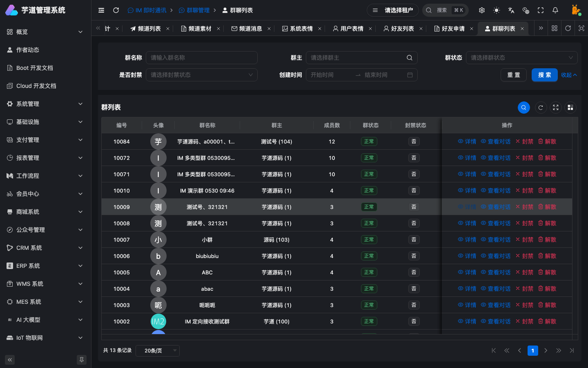Refresh the current tab icon

pyautogui.click(x=568, y=28)
